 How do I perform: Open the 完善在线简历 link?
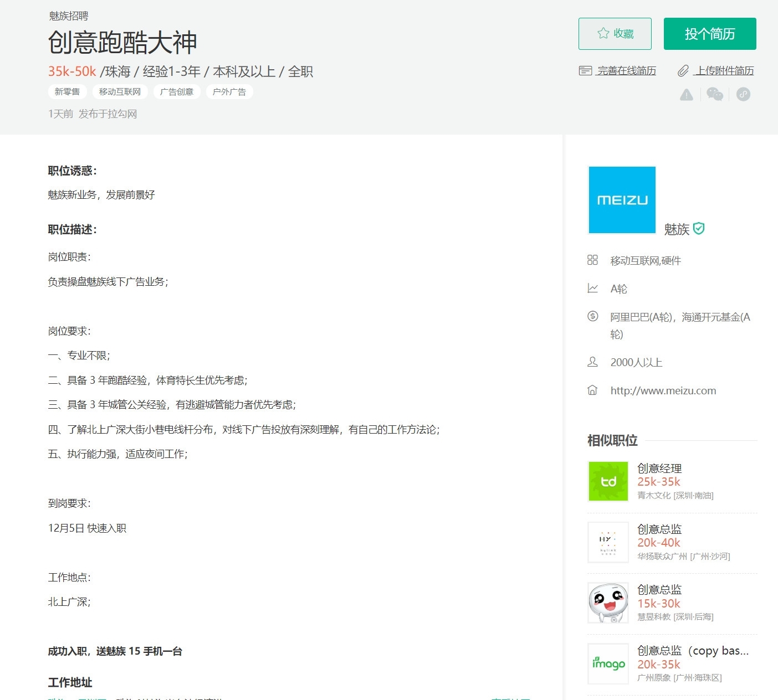coord(627,71)
